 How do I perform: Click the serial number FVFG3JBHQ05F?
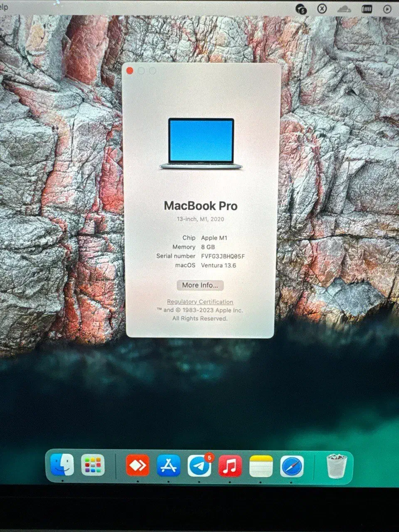223,256
